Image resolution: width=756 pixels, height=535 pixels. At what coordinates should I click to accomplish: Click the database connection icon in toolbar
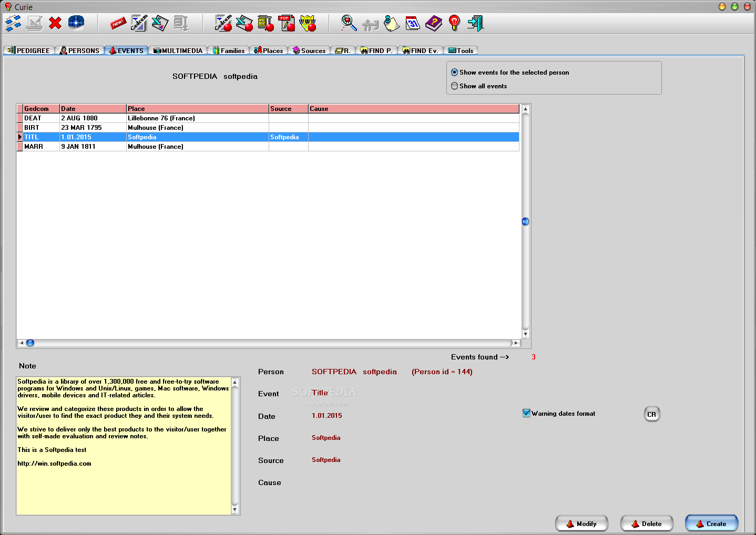pos(13,23)
